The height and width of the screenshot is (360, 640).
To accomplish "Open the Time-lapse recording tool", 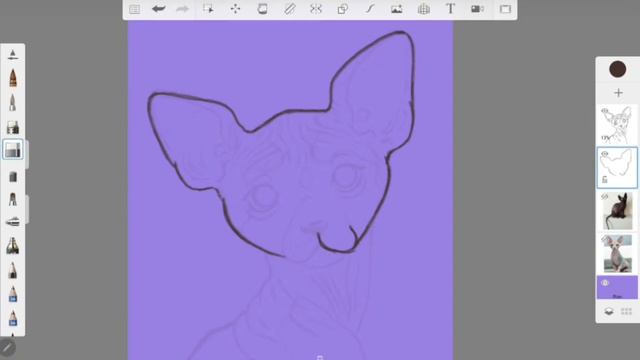I will [477, 9].
